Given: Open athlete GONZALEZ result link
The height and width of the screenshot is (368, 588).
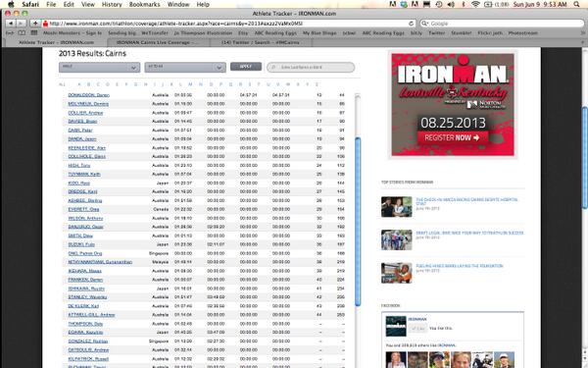Looking at the screenshot, I should (x=88, y=341).
